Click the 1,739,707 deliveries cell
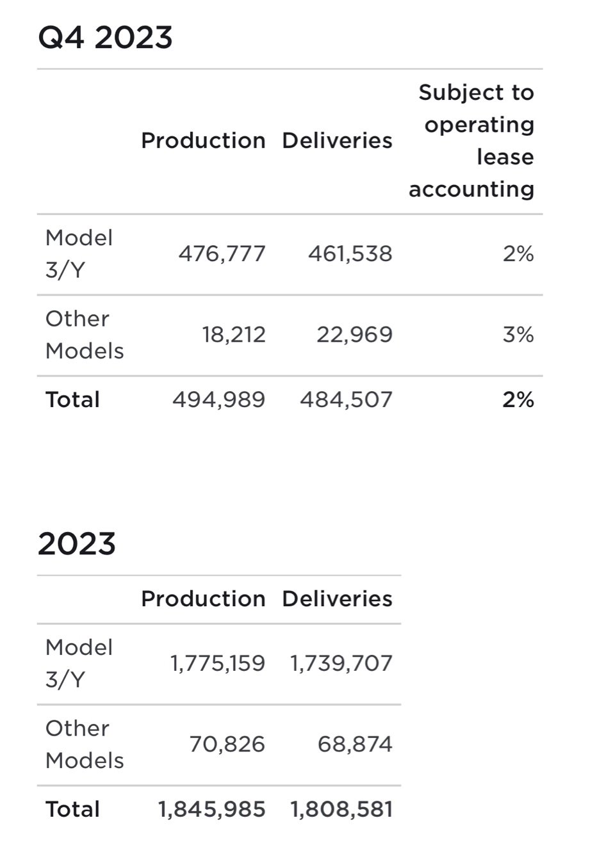 (x=341, y=663)
